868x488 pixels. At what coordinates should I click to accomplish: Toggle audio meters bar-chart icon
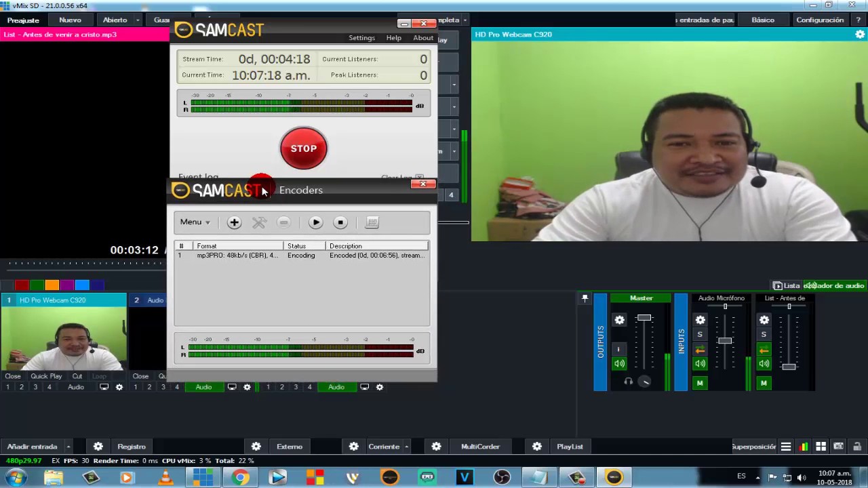(804, 447)
